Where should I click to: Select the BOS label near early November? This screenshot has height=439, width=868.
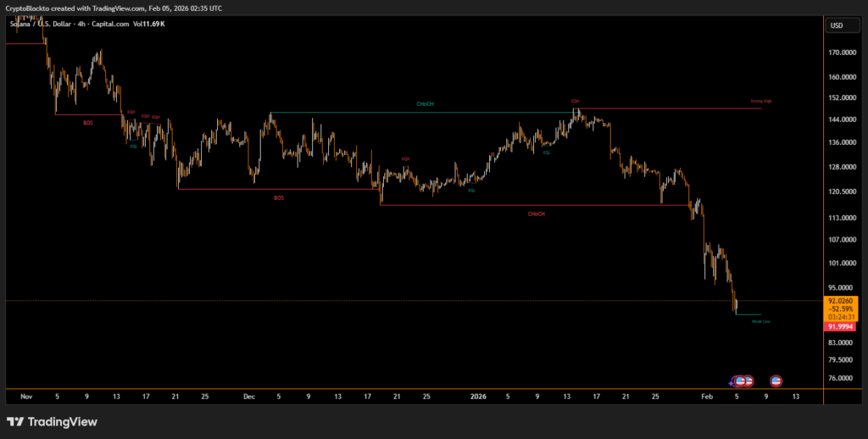coord(88,123)
